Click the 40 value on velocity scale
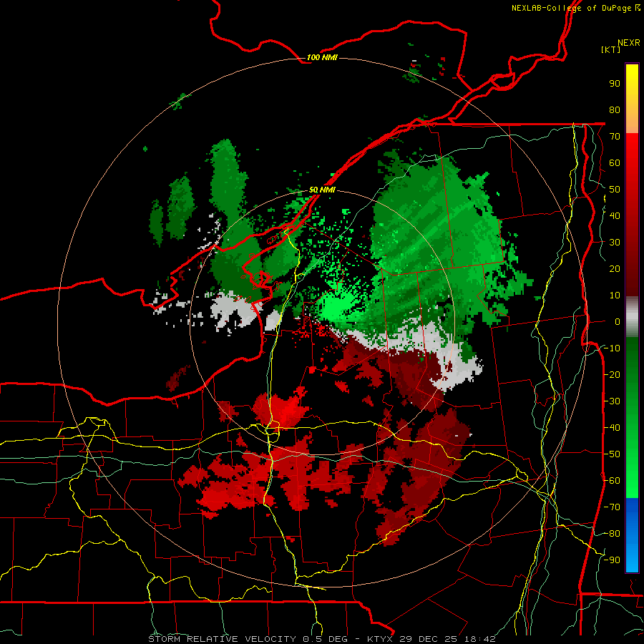The width and height of the screenshot is (644, 644). point(615,215)
